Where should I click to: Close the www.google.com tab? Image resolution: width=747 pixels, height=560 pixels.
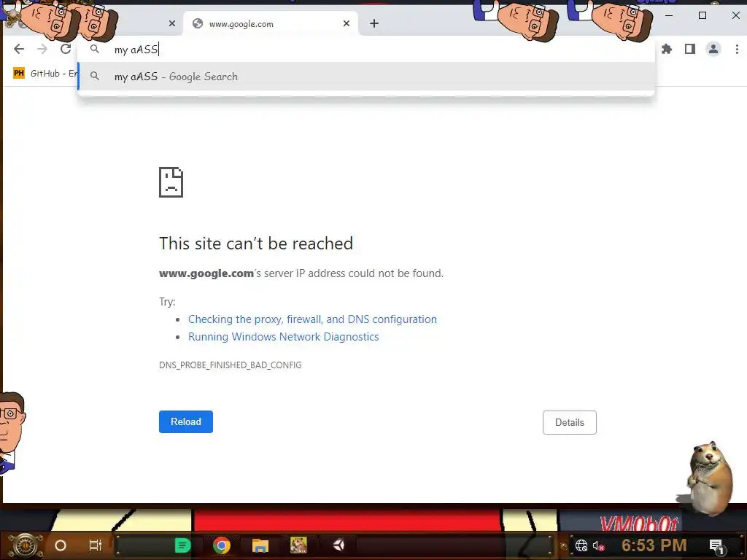pos(347,23)
